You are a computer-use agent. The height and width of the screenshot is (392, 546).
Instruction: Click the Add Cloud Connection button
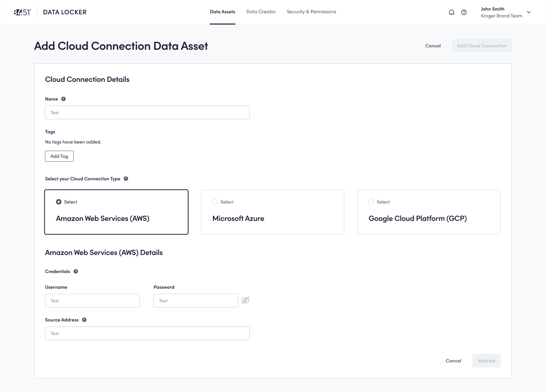[x=482, y=46]
